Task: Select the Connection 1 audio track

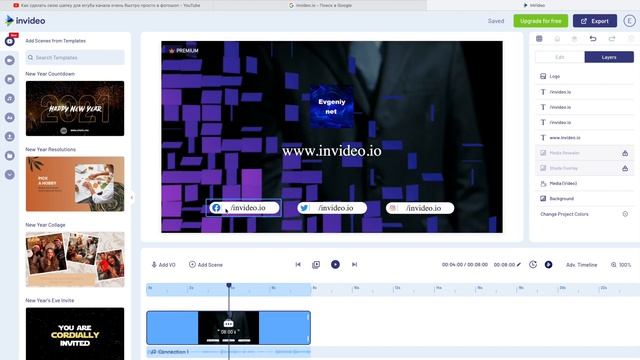Action: coord(229,351)
